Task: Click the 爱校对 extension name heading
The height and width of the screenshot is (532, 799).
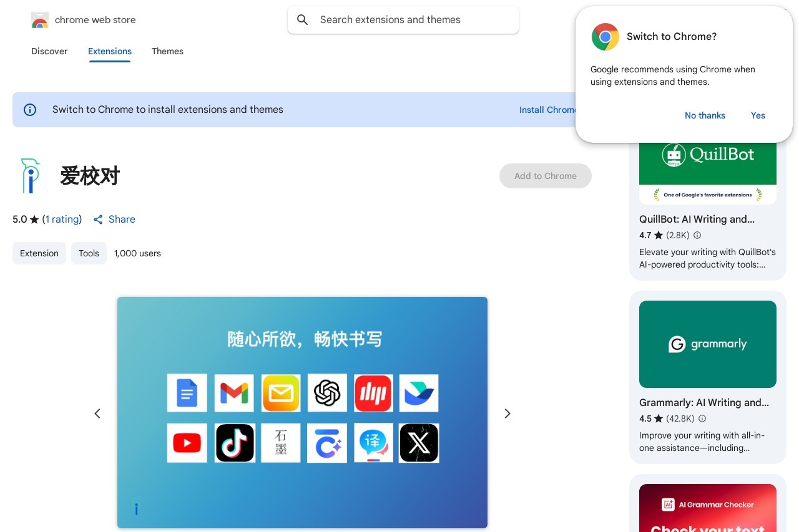Action: tap(90, 176)
